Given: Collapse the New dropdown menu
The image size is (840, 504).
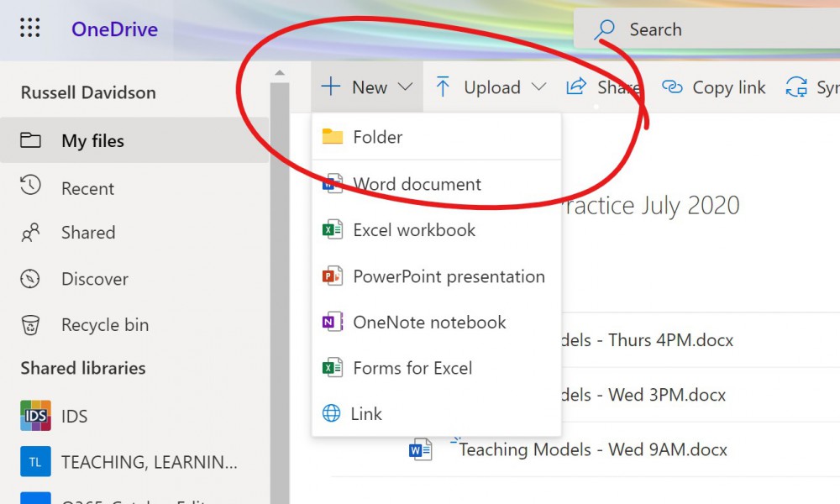Looking at the screenshot, I should coord(405,87).
